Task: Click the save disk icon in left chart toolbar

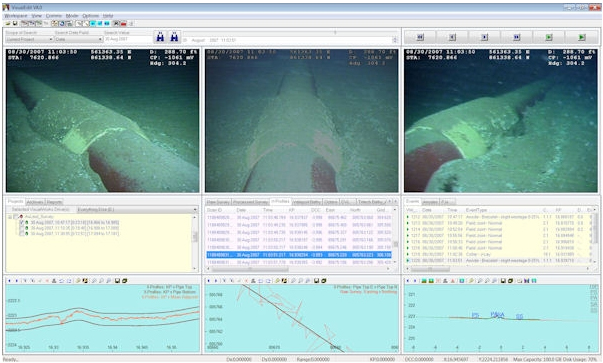Action: [x=118, y=281]
